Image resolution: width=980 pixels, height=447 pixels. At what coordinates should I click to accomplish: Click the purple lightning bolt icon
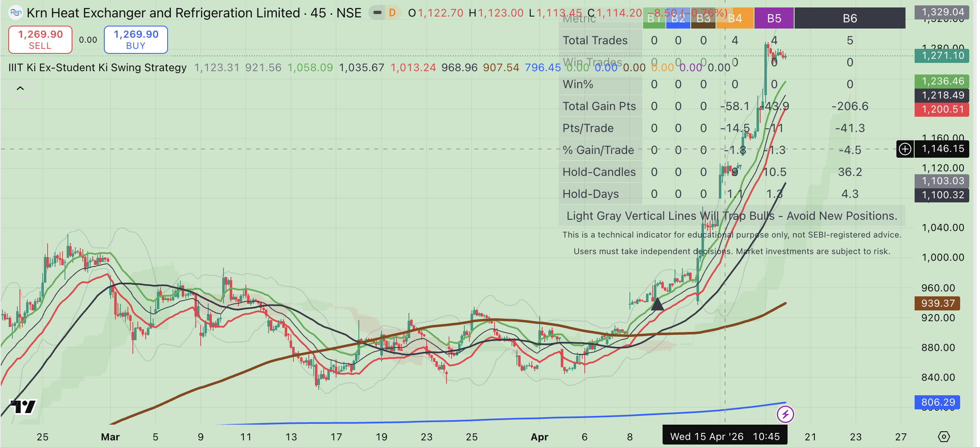tap(785, 414)
